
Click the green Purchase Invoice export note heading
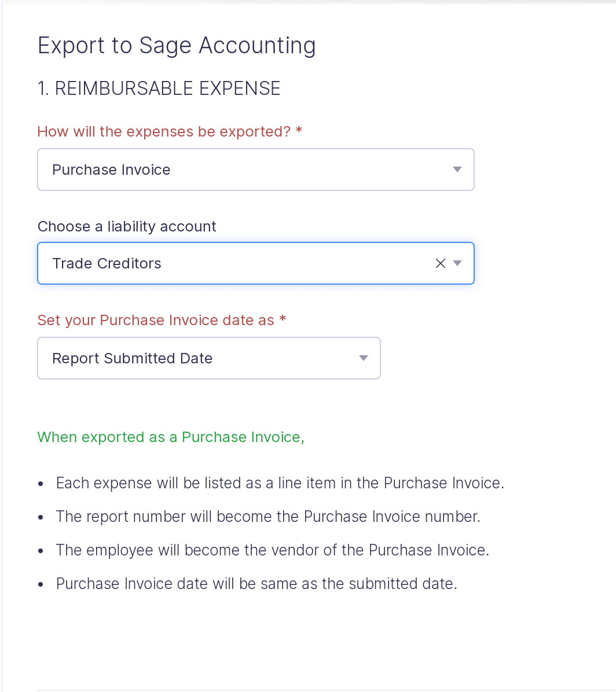coord(171,437)
